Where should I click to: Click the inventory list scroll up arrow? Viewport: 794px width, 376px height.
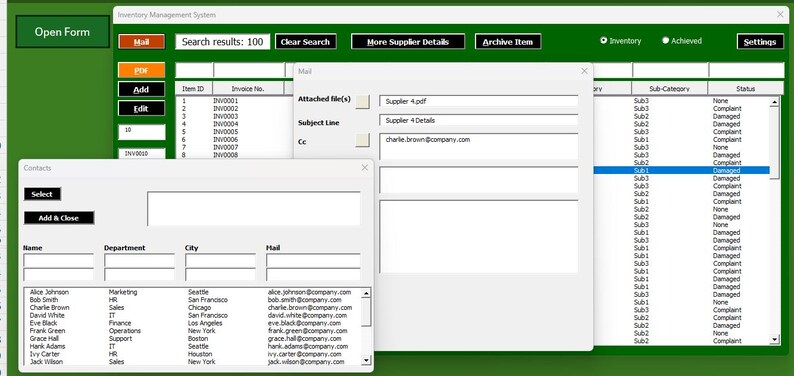[x=774, y=102]
